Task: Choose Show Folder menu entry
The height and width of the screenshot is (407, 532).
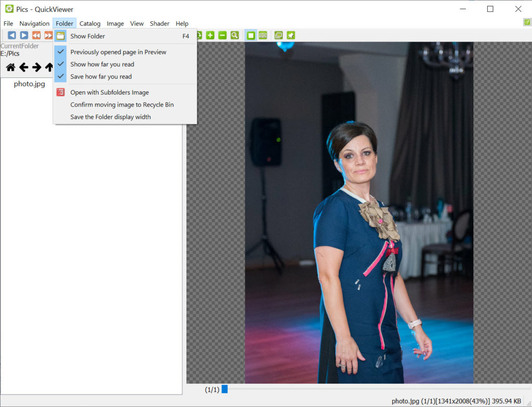Action: (x=125, y=36)
